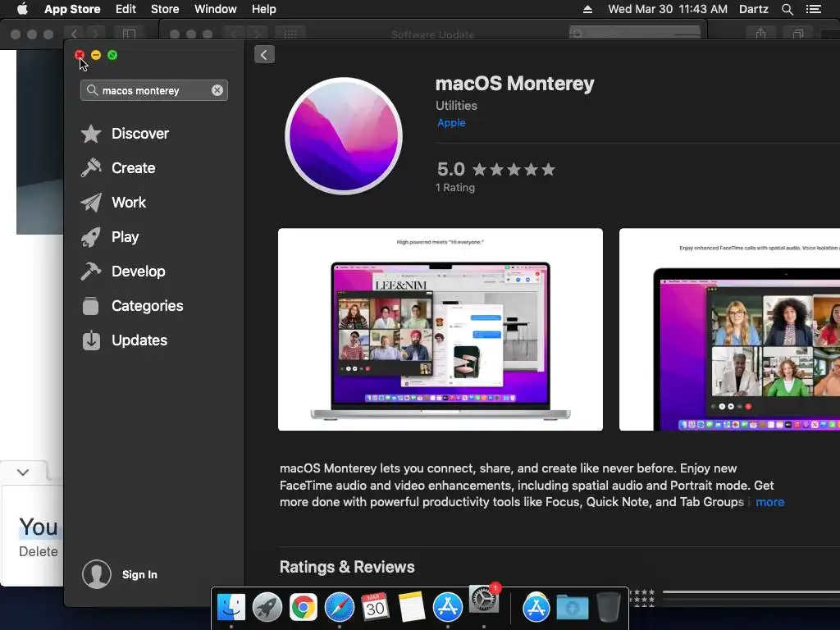Open Notes from the Dock

[x=412, y=608]
